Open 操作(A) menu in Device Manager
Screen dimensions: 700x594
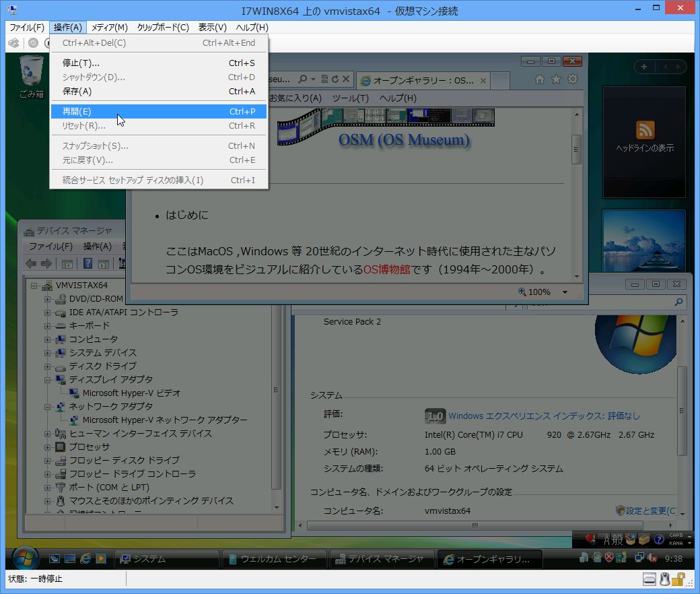pyautogui.click(x=98, y=246)
